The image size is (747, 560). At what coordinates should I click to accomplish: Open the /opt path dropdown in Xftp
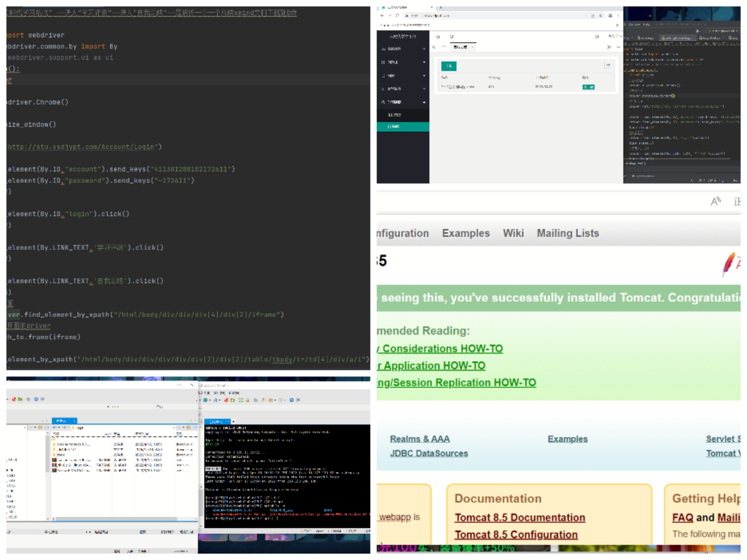coord(174,428)
